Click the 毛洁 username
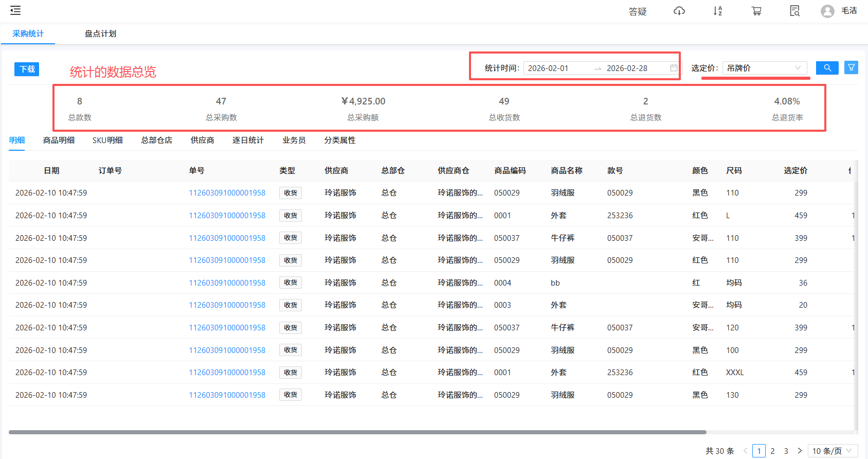The height and width of the screenshot is (459, 868). click(849, 10)
